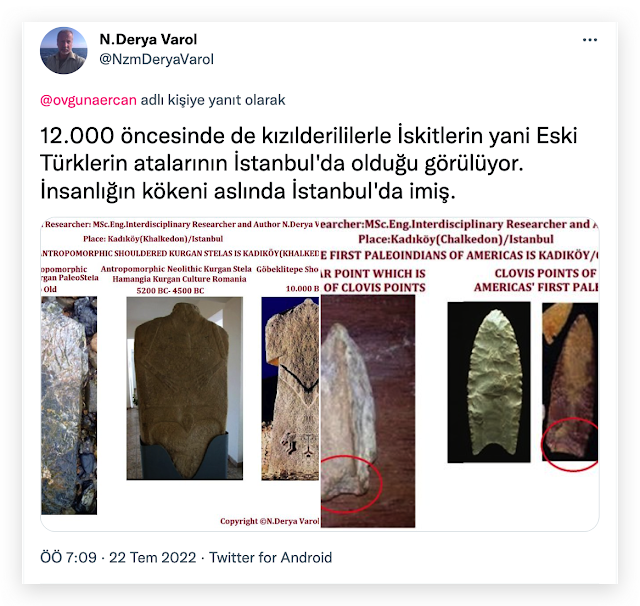
Task: Open the 'adlı kişiye yanıt olarak' reply text
Action: [213, 100]
